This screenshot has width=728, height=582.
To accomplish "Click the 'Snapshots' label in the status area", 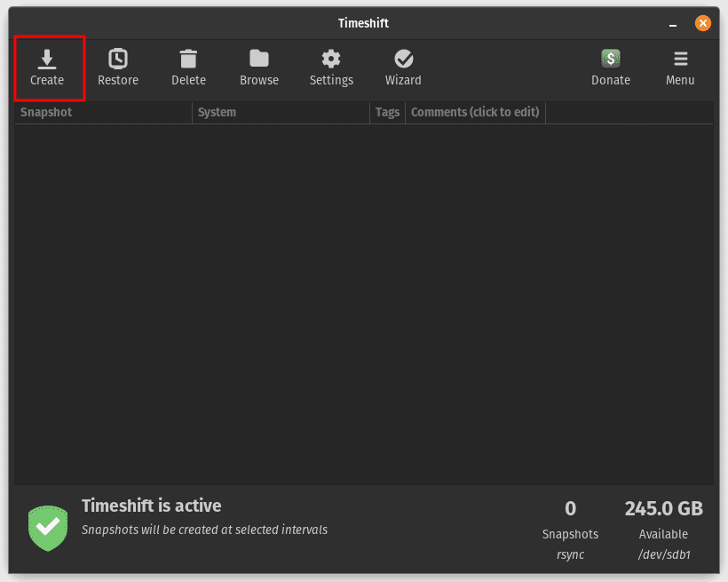I will (570, 534).
